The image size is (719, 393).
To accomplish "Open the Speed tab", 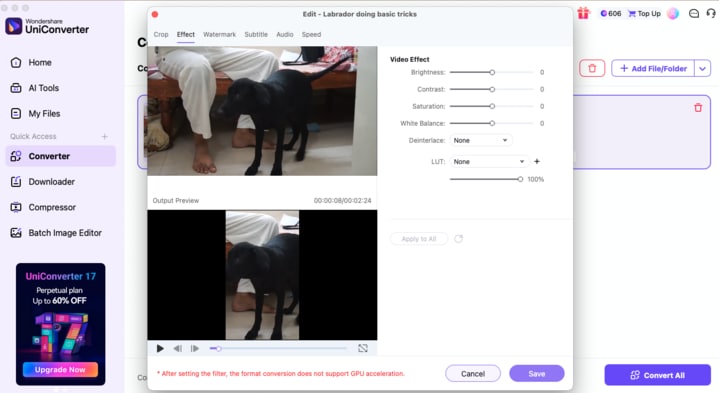I will pos(311,34).
